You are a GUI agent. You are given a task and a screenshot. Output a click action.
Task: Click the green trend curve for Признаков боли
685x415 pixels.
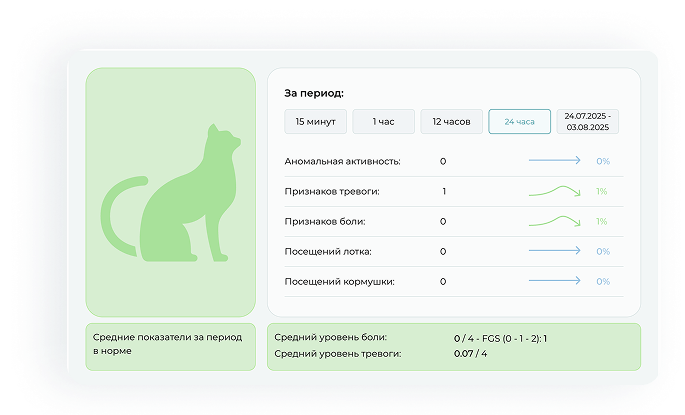554,221
